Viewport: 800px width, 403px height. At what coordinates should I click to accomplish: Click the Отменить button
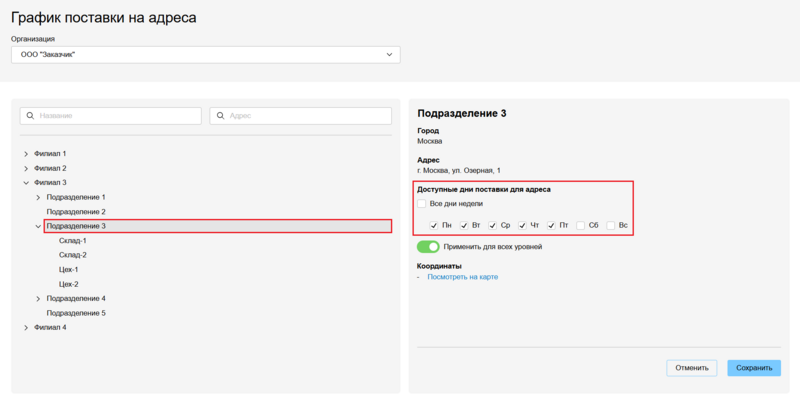click(x=691, y=368)
